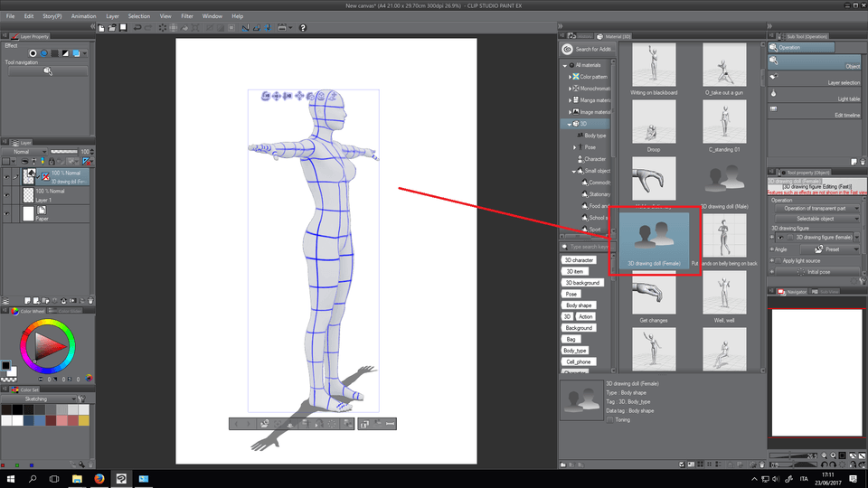
Task: Collapse the 3D folder in material tree
Action: coord(571,123)
